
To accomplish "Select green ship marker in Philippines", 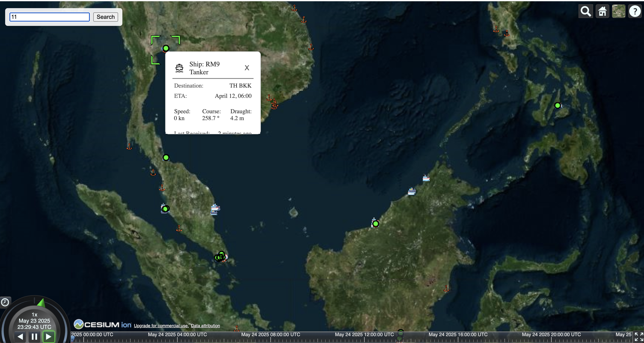I will (557, 105).
